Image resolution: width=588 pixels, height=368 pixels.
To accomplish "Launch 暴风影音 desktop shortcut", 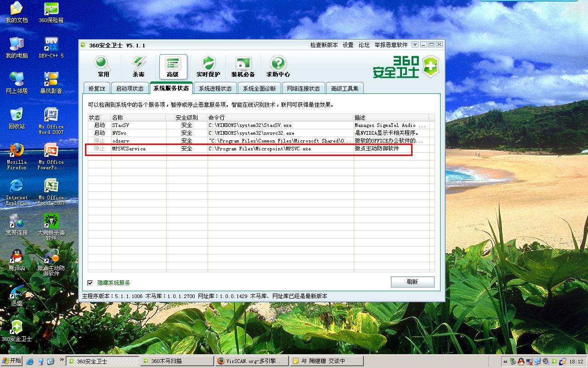I will pos(51,83).
